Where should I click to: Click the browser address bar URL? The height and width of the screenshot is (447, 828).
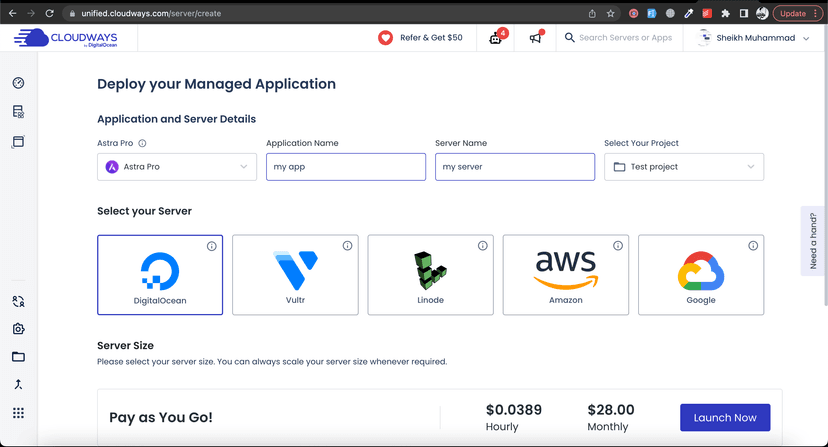click(151, 13)
